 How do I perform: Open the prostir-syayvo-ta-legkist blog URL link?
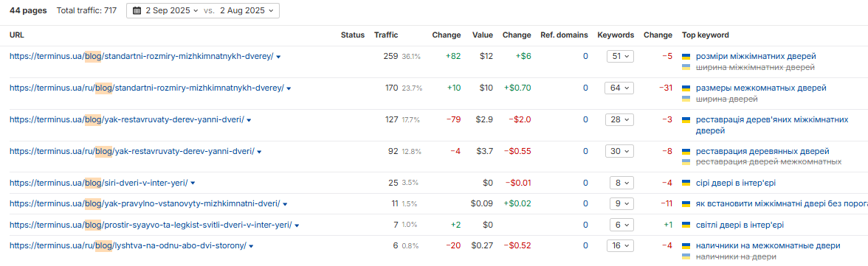151,225
